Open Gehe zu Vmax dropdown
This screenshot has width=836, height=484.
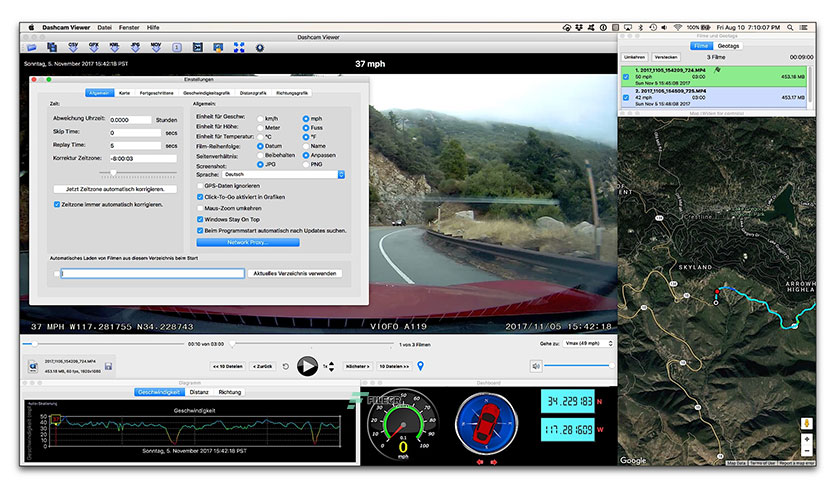[x=589, y=344]
